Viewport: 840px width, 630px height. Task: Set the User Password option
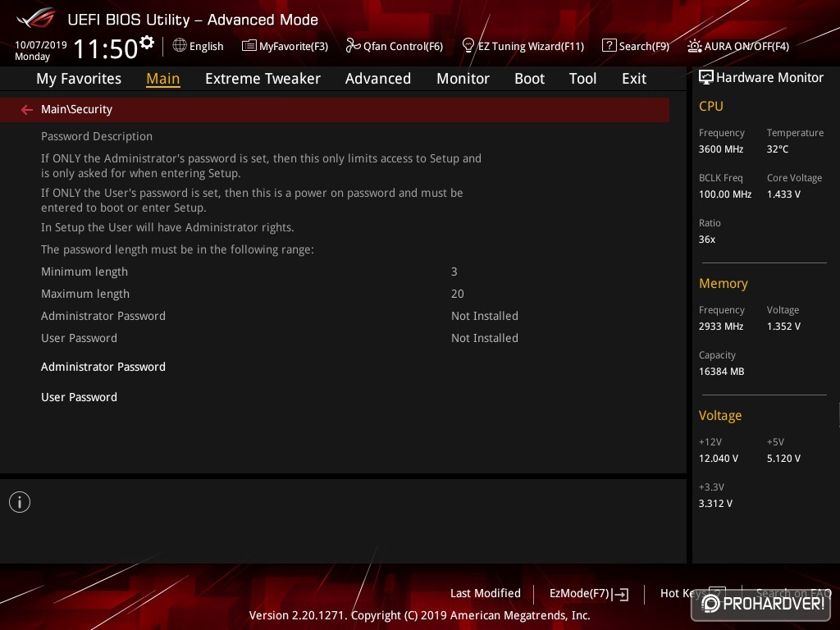[x=79, y=397]
